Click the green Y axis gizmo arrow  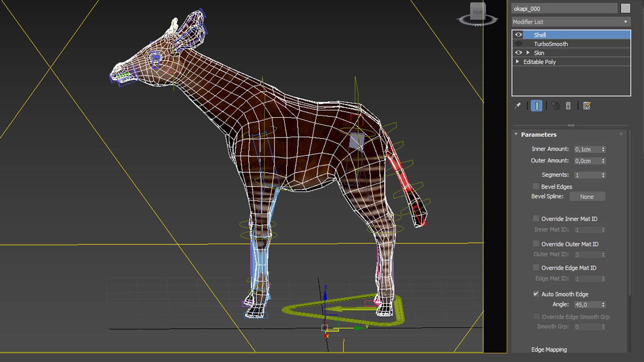(x=359, y=327)
